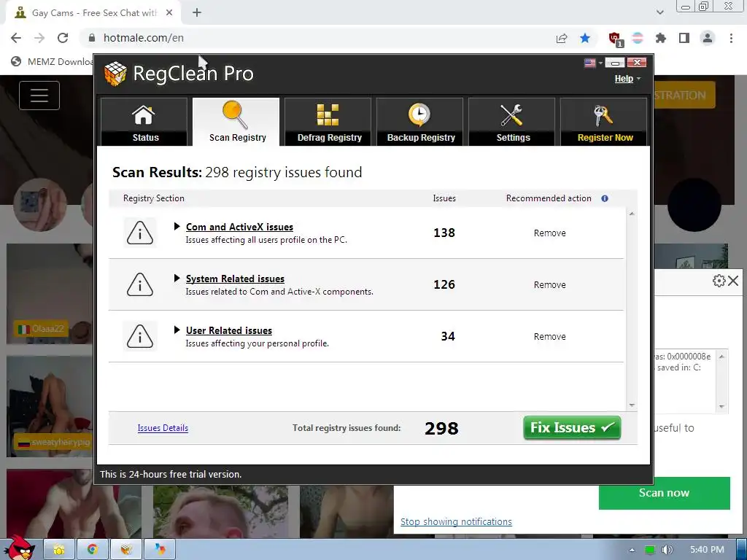
Task: Click the Stop showing notifications link
Action: 456,521
